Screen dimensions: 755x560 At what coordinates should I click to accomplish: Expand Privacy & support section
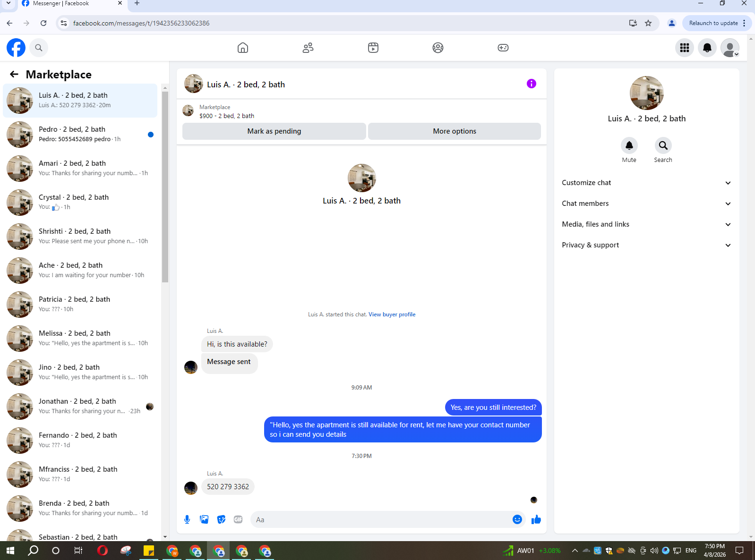pyautogui.click(x=646, y=245)
